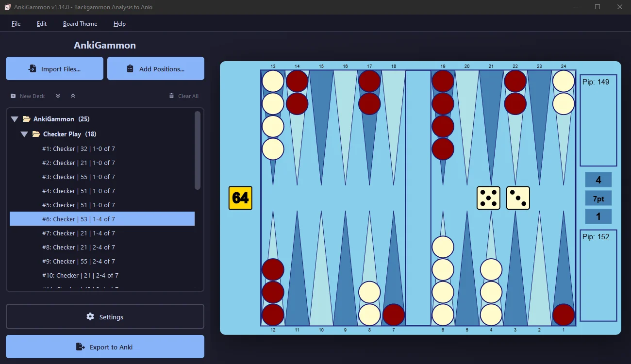Collapse the Checker Play deck triangle
Image resolution: width=631 pixels, height=364 pixels.
(24, 134)
